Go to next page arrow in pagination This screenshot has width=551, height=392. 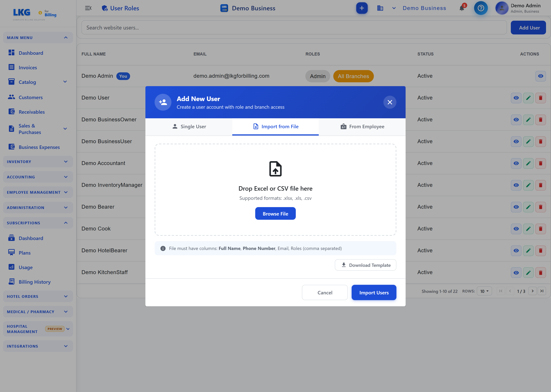[532, 291]
